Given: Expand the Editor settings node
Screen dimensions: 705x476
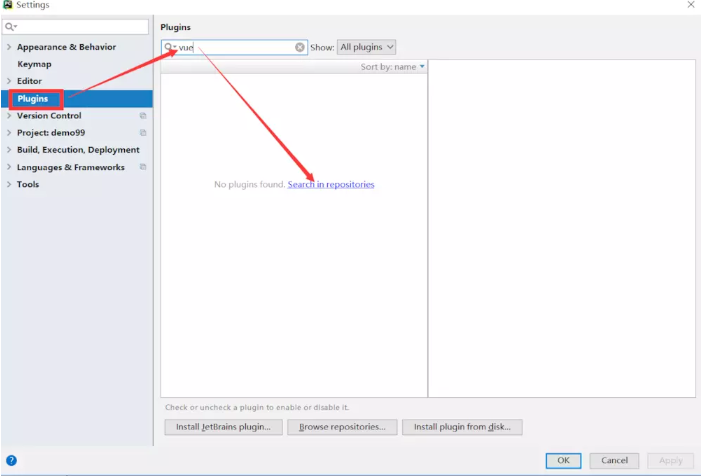Looking at the screenshot, I should click(9, 81).
